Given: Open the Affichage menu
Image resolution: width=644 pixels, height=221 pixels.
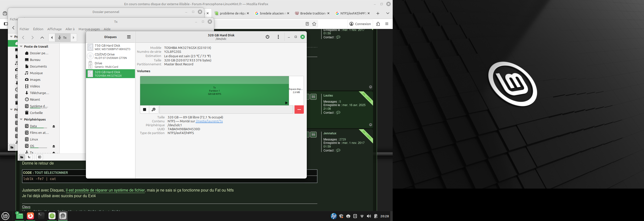Looking at the screenshot, I should [x=54, y=29].
